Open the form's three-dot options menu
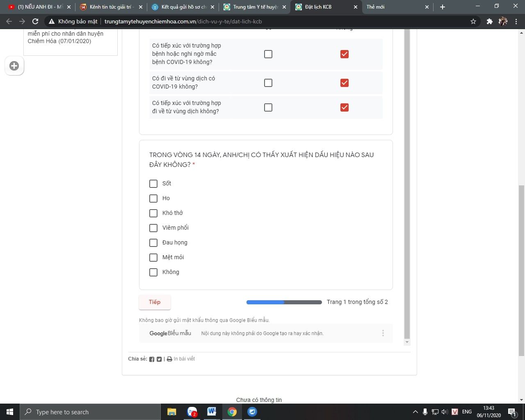Screen dimensions: 525x420 (383, 333)
